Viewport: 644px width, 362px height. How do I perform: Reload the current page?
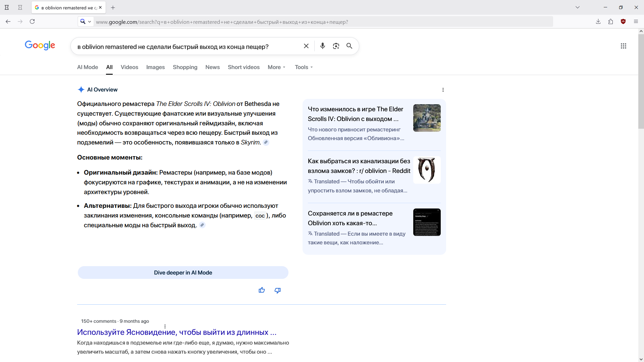(x=32, y=21)
